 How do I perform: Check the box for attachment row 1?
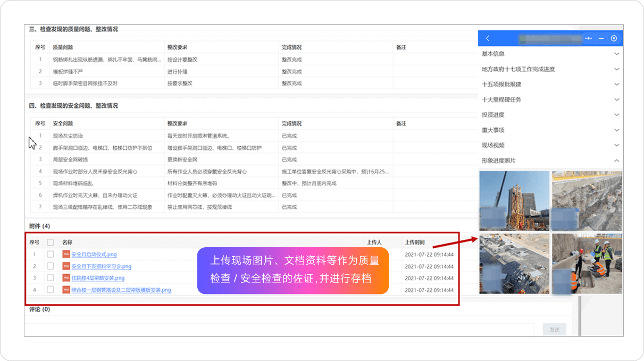pyautogui.click(x=51, y=254)
